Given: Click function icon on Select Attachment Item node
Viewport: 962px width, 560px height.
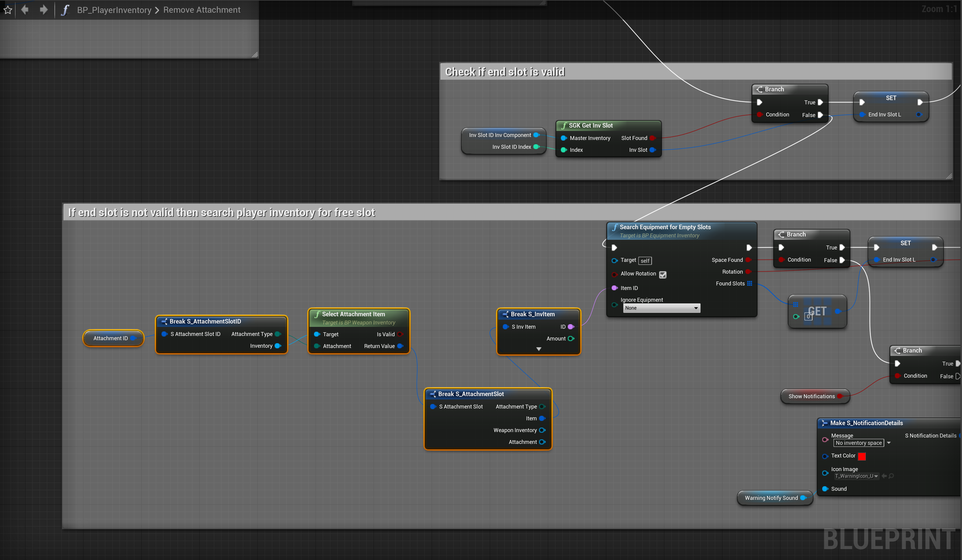Looking at the screenshot, I should point(317,314).
